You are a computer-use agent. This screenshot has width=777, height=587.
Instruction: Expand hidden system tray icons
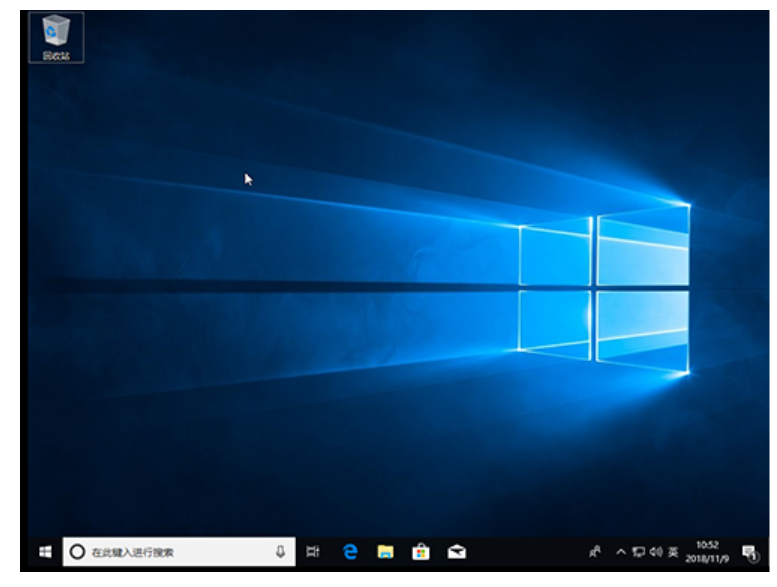[621, 552]
